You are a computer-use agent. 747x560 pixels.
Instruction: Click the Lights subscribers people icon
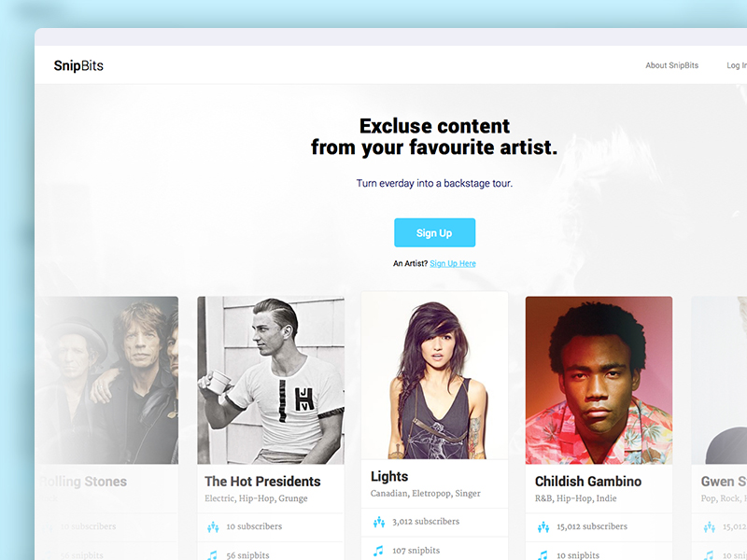pos(379,522)
